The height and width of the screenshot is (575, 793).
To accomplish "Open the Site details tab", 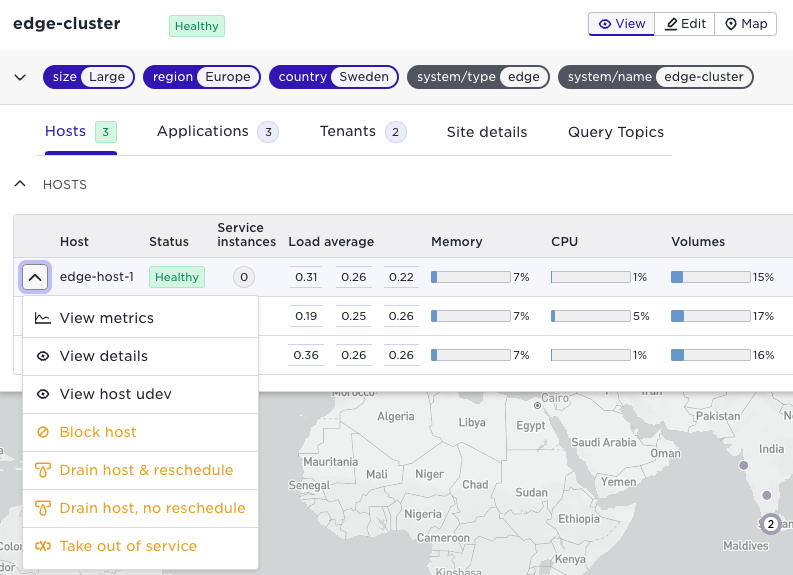I will (x=487, y=132).
